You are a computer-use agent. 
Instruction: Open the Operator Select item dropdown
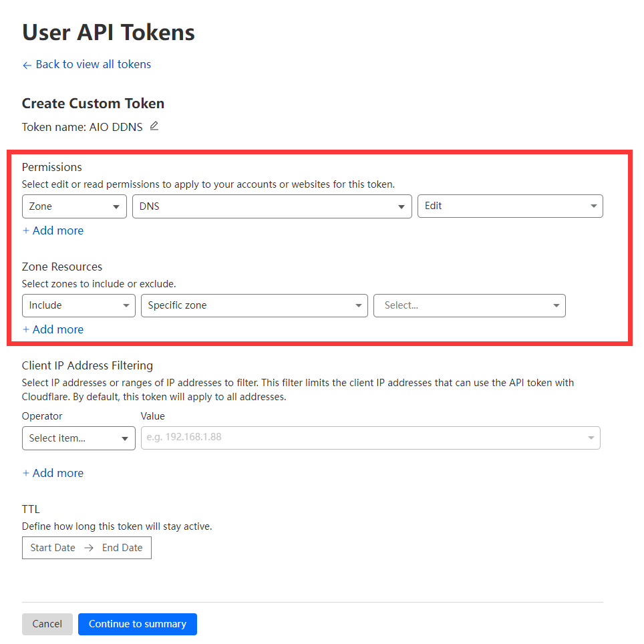click(78, 438)
